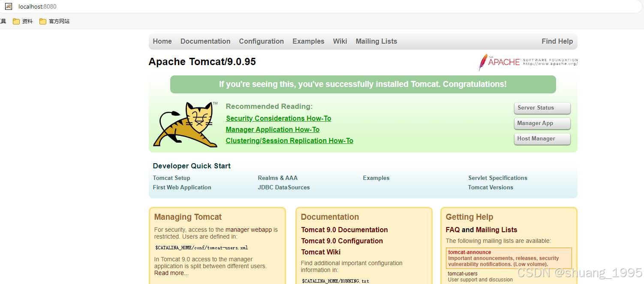Go to Home in the navigation bar
The width and height of the screenshot is (644, 284).
(x=162, y=41)
